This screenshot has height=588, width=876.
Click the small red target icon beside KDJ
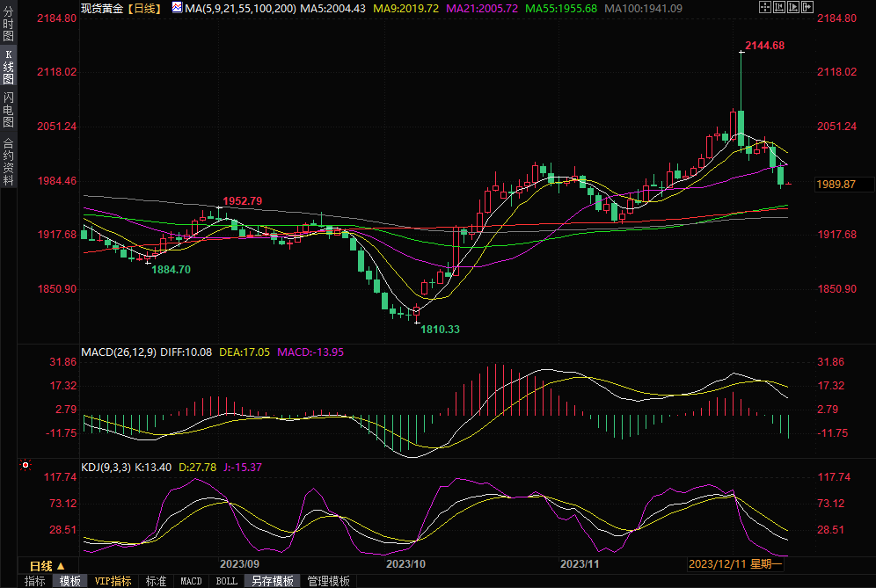click(26, 466)
